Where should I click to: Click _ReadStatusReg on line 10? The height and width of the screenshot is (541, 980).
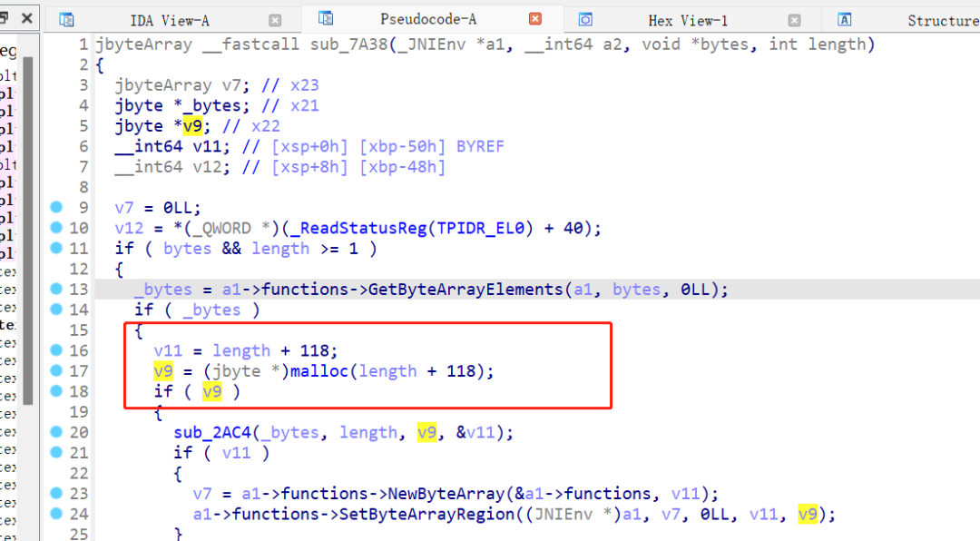358,228
